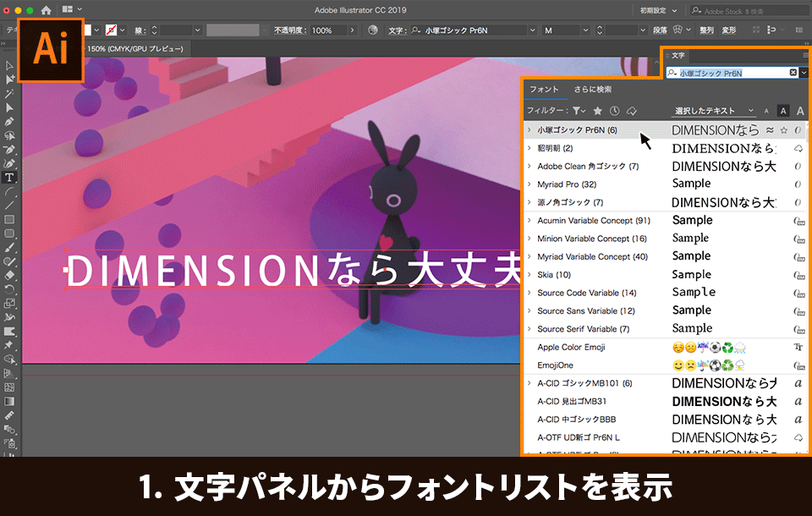Viewport: 812px width, 516px height.
Task: Open the 初期設定 workspace dropdown
Action: coord(658,10)
